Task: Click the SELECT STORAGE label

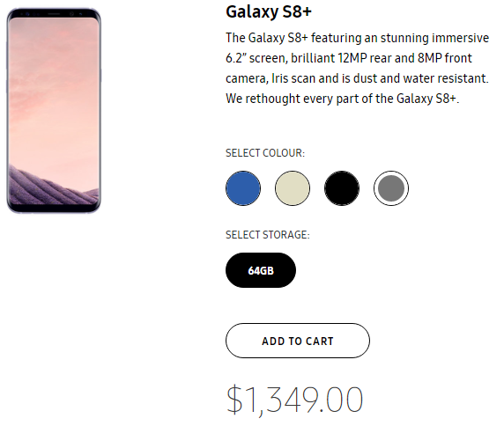Action: 268,235
